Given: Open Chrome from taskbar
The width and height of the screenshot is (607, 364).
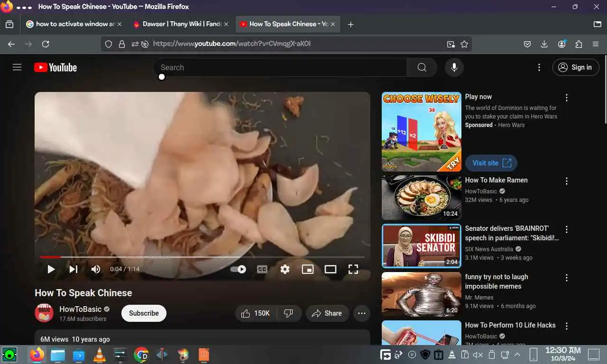Looking at the screenshot, I should click(x=141, y=355).
